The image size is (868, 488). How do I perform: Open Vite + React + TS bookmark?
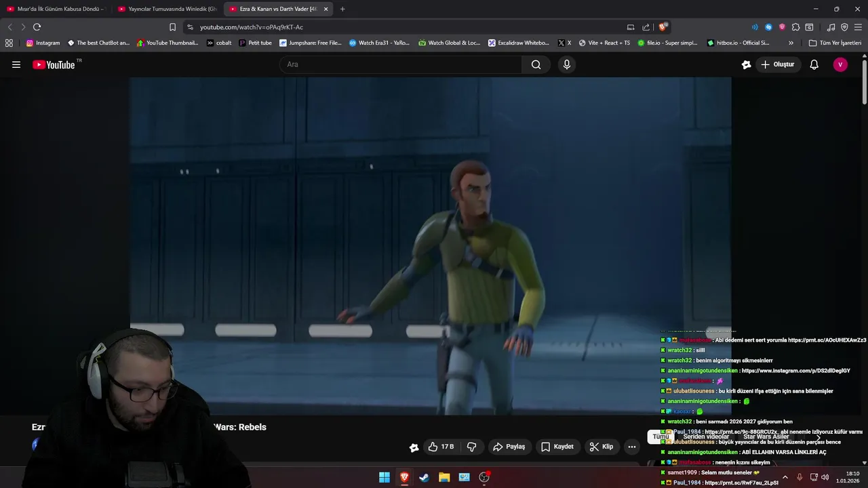pos(604,43)
